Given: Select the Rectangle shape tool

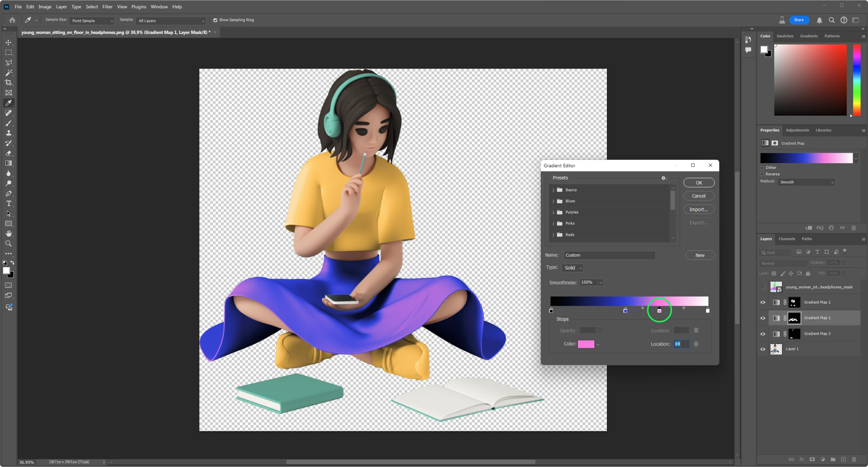Looking at the screenshot, I should pyautogui.click(x=9, y=224).
